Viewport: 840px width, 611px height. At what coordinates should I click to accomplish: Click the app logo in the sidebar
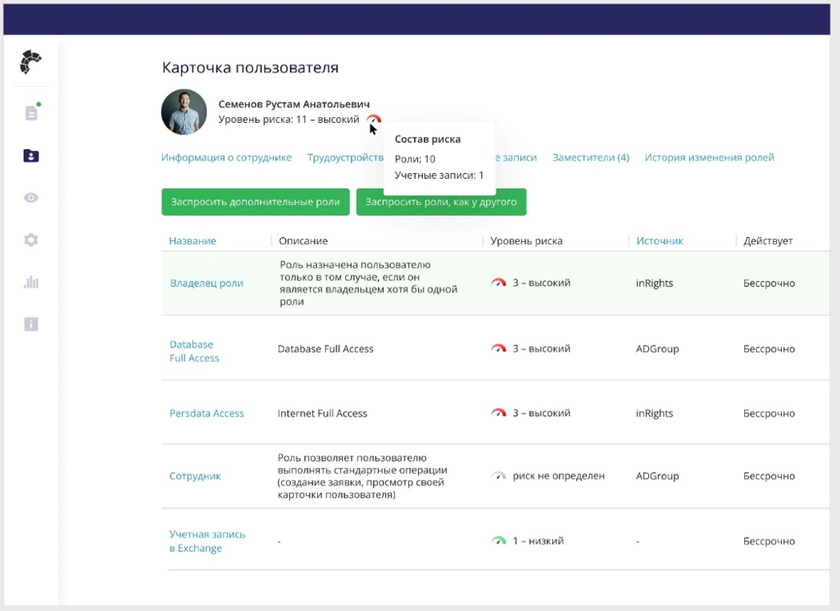31,63
